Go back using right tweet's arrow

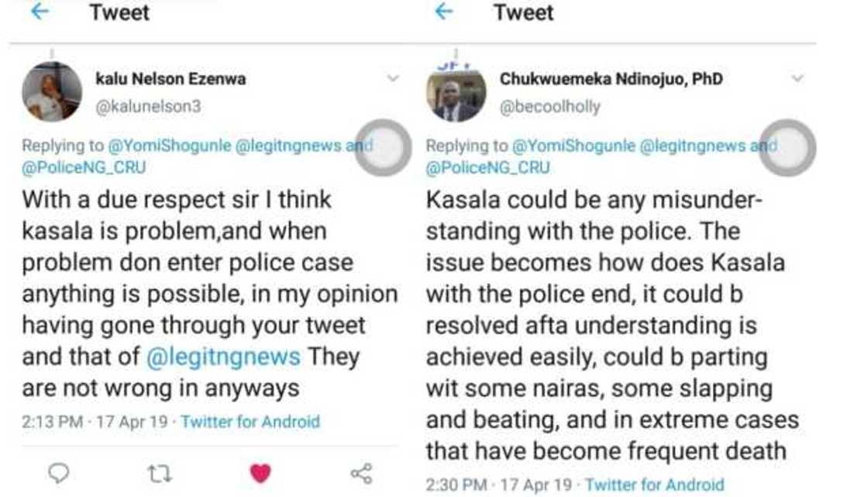[443, 12]
